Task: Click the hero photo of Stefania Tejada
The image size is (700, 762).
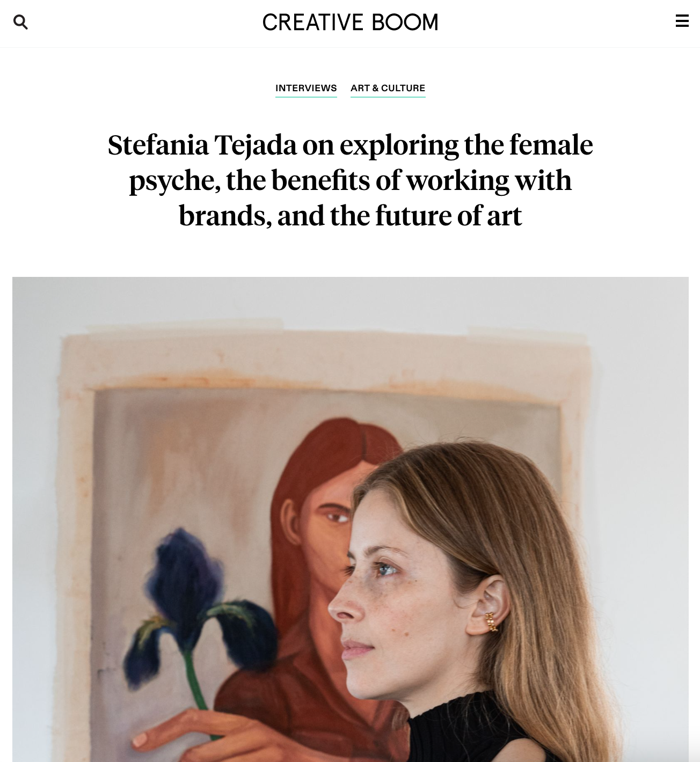Action: (350, 519)
